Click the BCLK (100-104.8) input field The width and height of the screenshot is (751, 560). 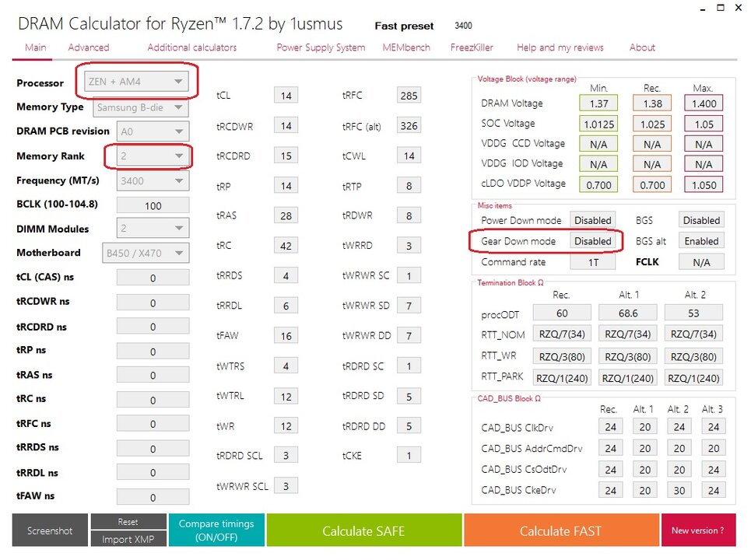click(153, 205)
